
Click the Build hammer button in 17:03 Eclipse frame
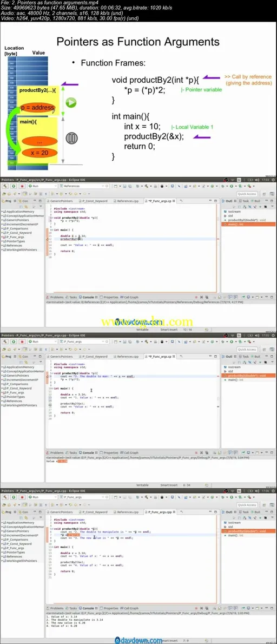(6, 186)
